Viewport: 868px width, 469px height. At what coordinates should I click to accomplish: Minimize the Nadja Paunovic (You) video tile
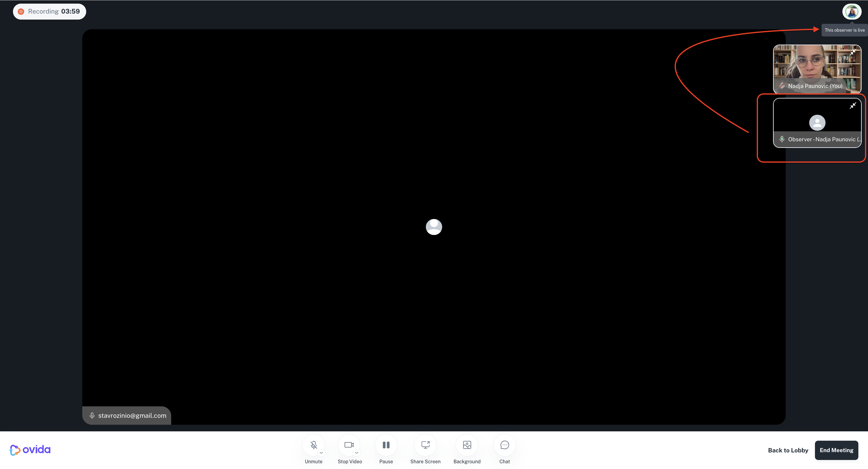[x=853, y=52]
